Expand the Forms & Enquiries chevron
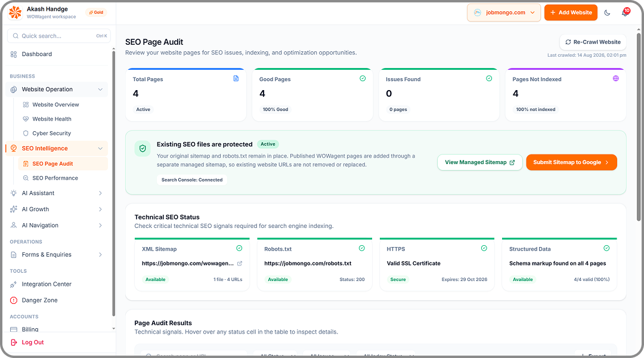The width and height of the screenshot is (644, 358). click(100, 255)
